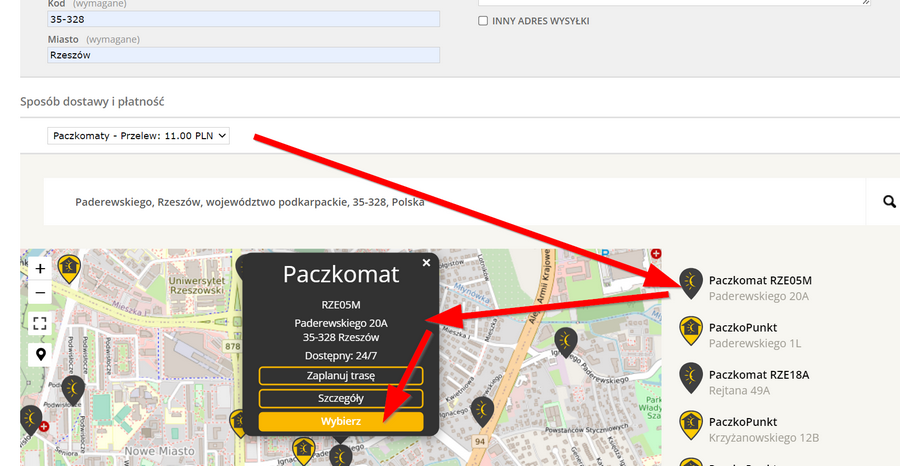Click yellow marker below the popup
Viewport: 900px width, 466px height.
click(303, 451)
